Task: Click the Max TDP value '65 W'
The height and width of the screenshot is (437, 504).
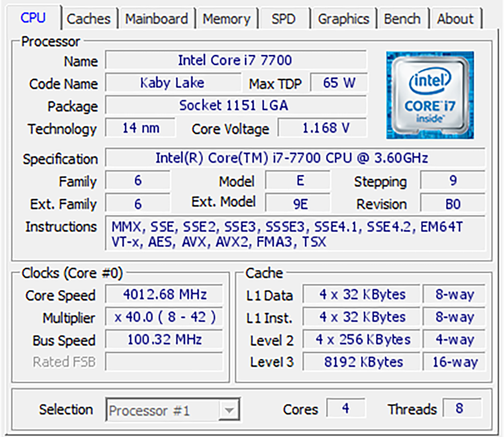Action: click(x=339, y=83)
